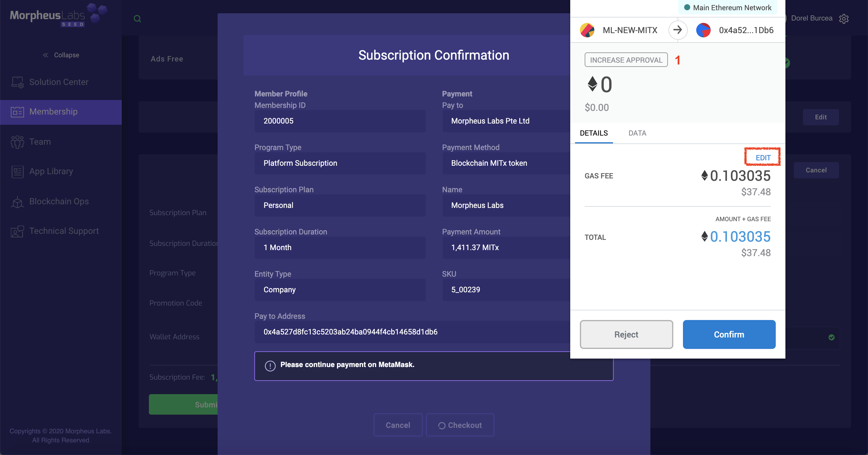The image size is (868, 455).
Task: Confirm the MetaMask transaction
Action: [729, 334]
